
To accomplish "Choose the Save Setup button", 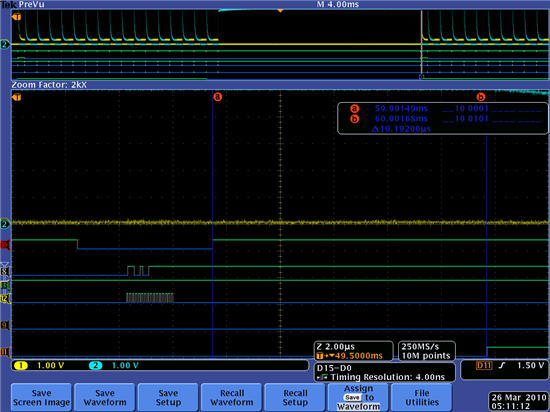I will (x=168, y=397).
